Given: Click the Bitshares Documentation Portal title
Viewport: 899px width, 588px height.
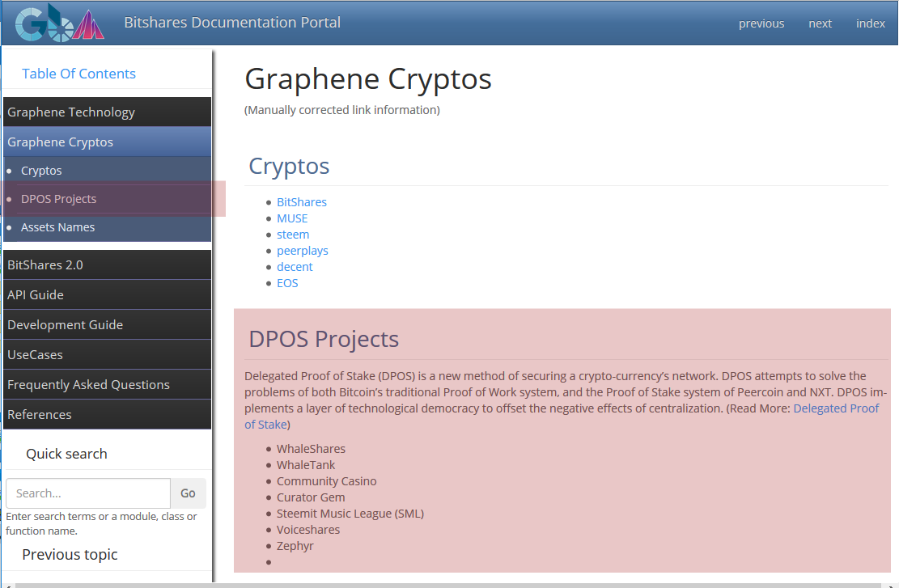Looking at the screenshot, I should (x=232, y=23).
